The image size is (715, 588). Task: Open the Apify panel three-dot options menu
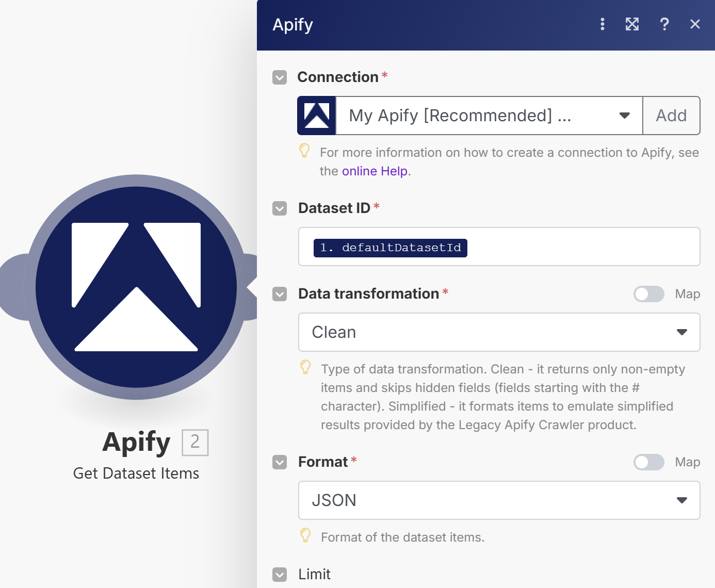point(603,24)
